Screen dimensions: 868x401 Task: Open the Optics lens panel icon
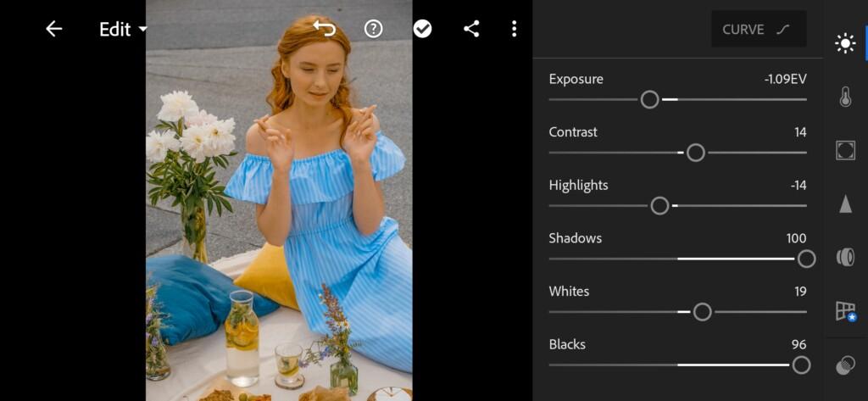coord(845,258)
